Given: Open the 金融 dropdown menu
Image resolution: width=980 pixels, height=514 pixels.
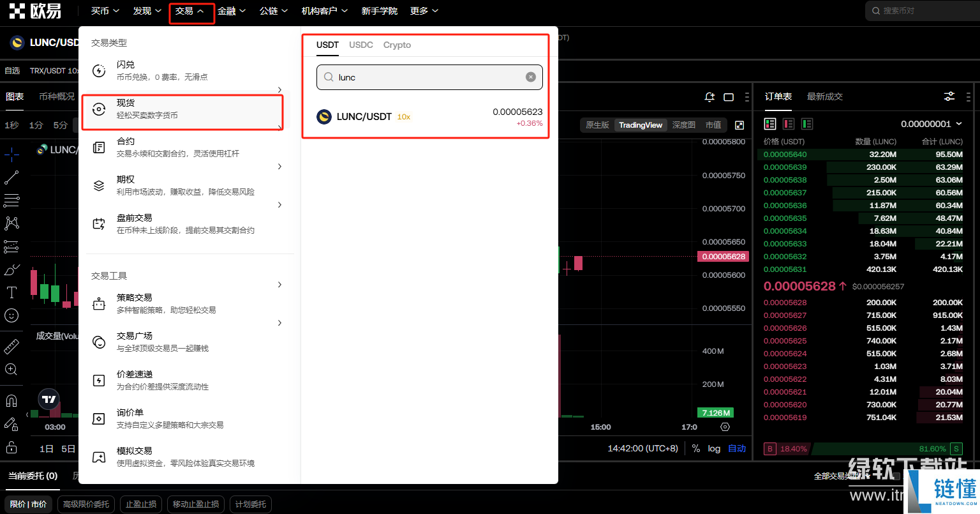Looking at the screenshot, I should click(232, 11).
